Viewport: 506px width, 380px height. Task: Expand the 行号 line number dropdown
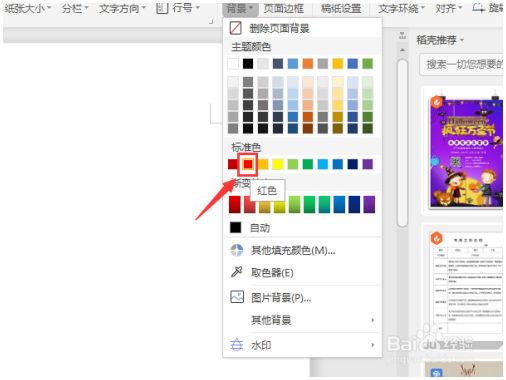click(x=197, y=7)
